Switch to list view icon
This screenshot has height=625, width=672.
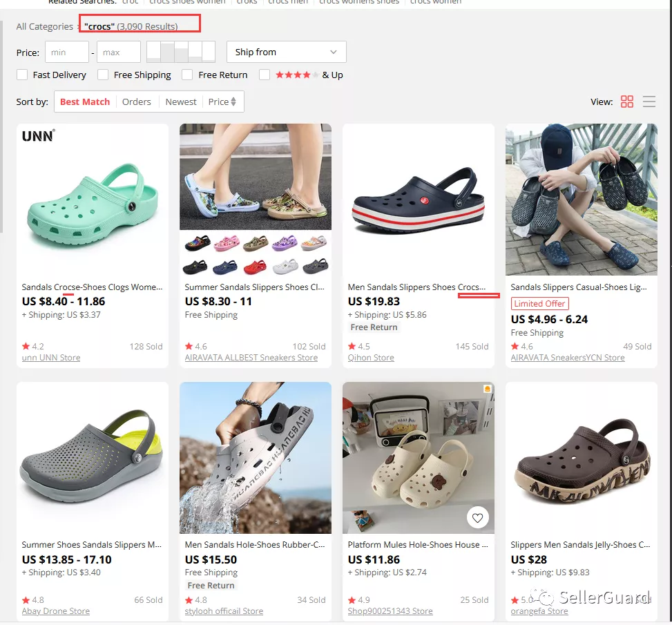(649, 102)
